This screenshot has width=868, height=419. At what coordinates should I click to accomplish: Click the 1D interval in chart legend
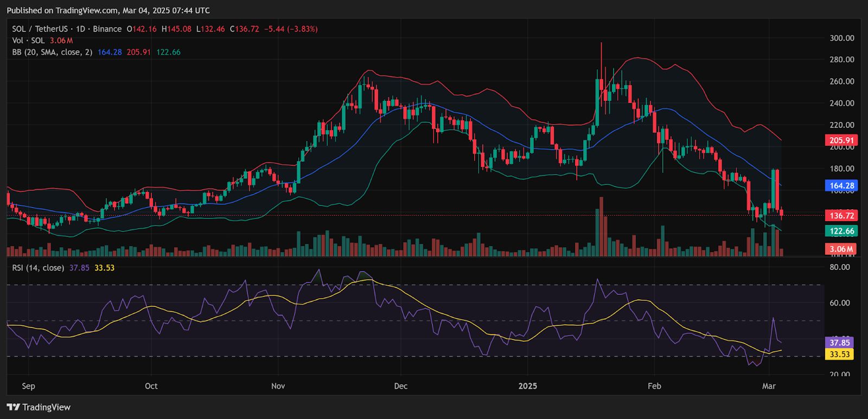(81, 29)
